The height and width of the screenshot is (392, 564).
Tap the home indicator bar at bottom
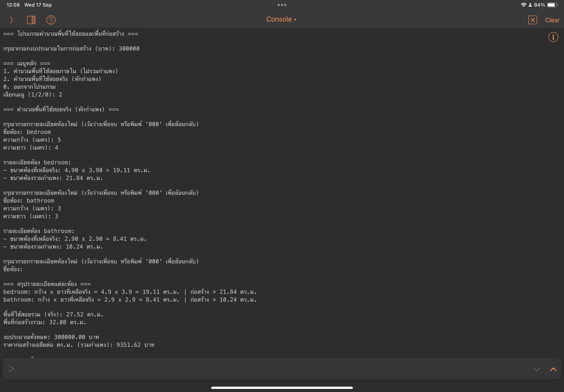(x=282, y=388)
